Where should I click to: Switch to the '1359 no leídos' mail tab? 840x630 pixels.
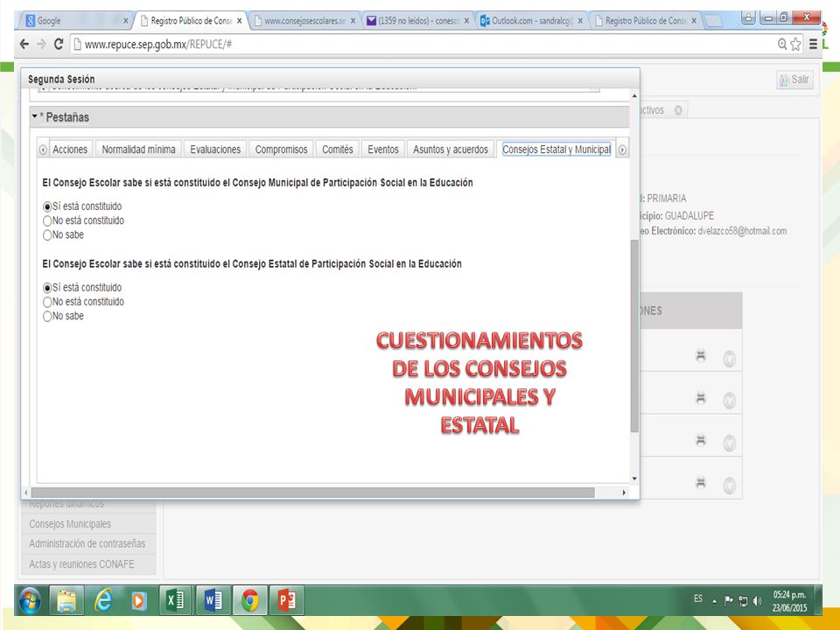click(x=417, y=20)
